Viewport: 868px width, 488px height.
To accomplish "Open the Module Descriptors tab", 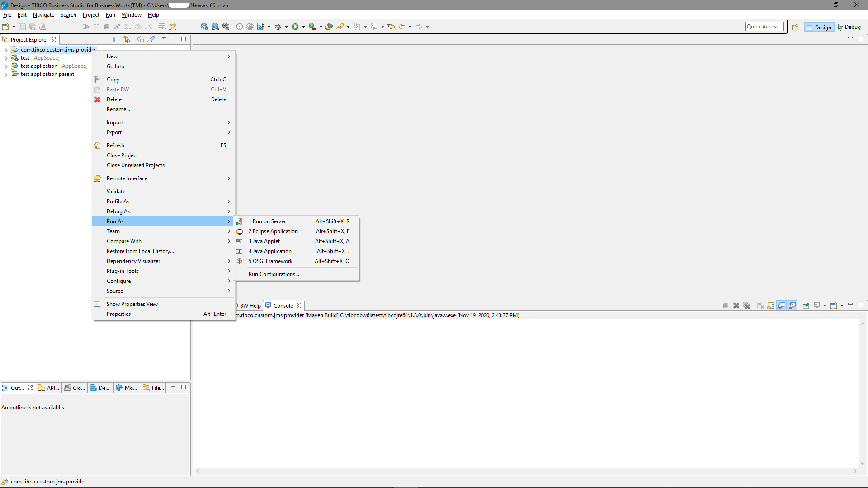I will click(x=127, y=388).
